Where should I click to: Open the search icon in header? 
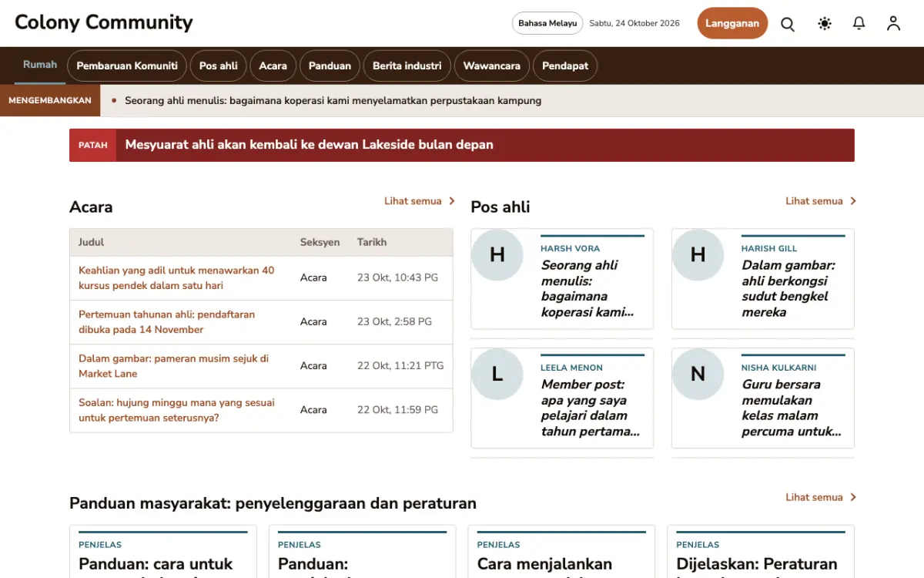click(788, 24)
